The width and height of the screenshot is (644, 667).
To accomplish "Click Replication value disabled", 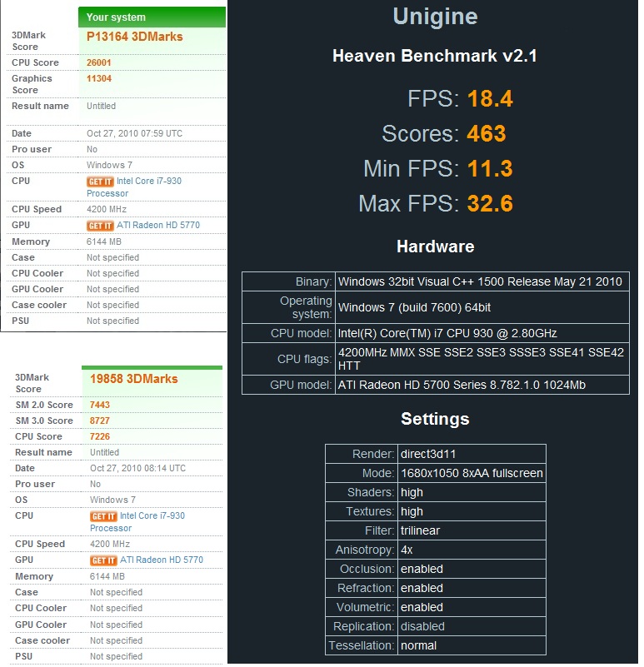I will pos(472,626).
